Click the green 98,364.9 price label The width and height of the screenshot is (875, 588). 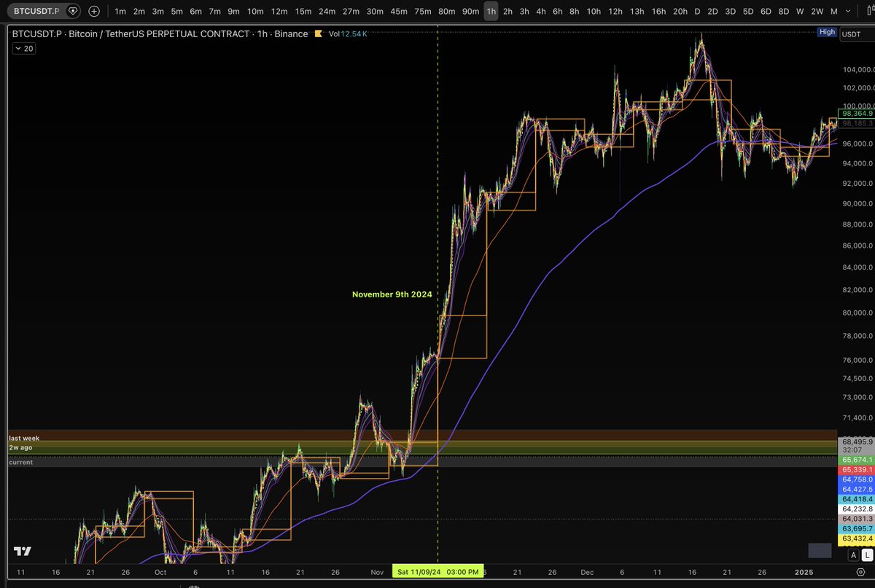click(857, 114)
